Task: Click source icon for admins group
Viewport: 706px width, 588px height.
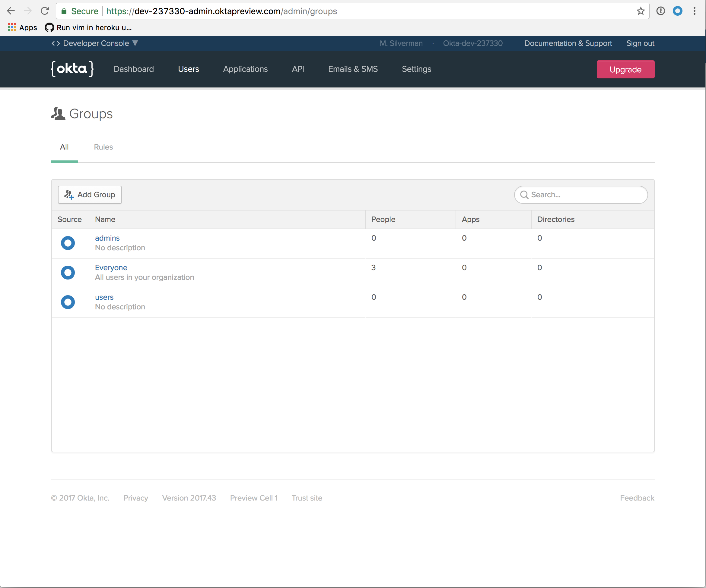Action: (68, 243)
